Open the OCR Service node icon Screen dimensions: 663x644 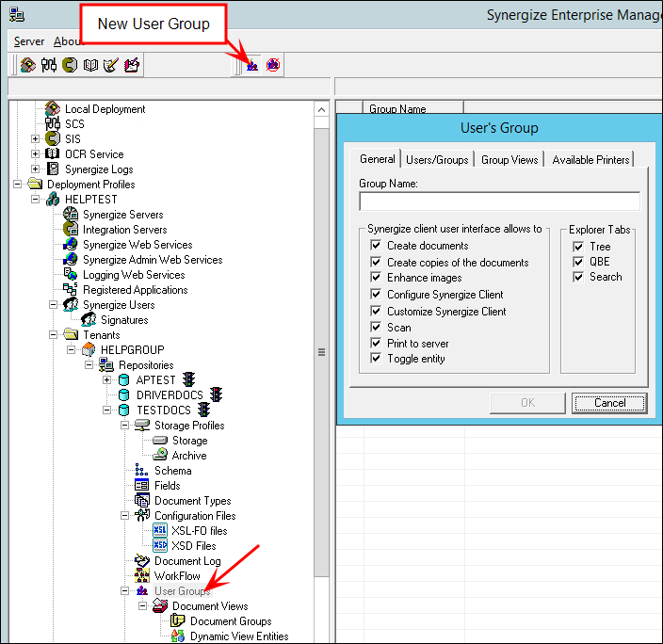click(x=53, y=154)
